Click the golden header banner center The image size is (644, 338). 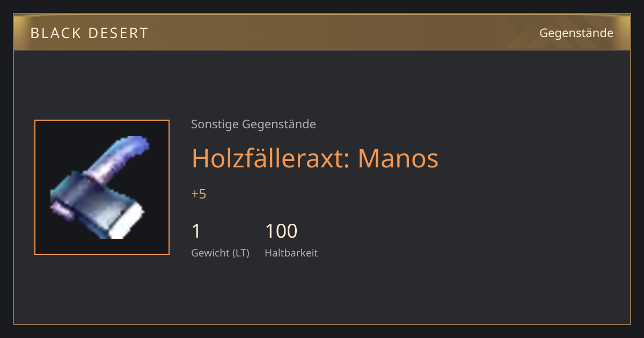pos(322,33)
